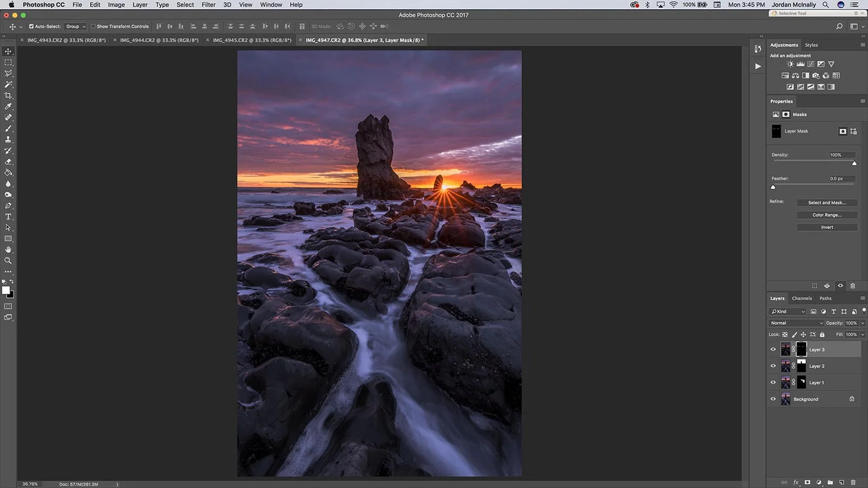Select the Eyedropper tool

pyautogui.click(x=8, y=106)
